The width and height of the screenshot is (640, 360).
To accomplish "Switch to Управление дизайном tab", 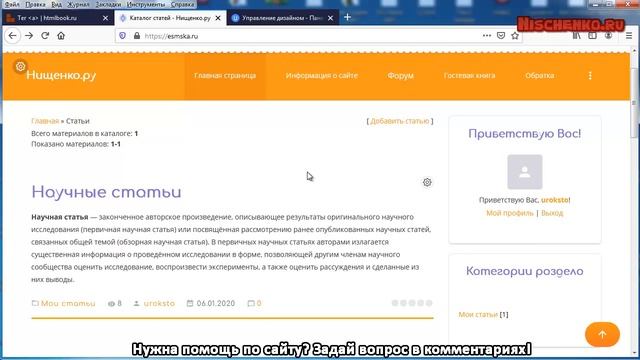I will pos(282,18).
